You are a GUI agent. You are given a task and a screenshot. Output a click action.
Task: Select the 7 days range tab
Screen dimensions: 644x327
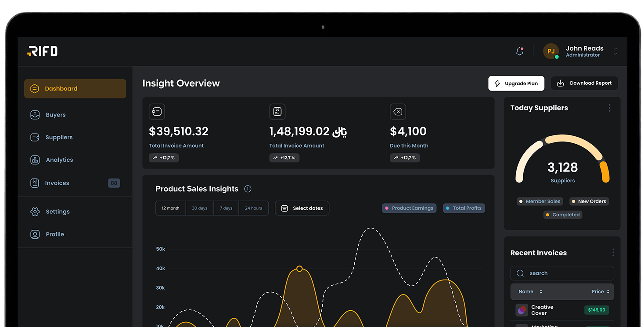coord(226,208)
